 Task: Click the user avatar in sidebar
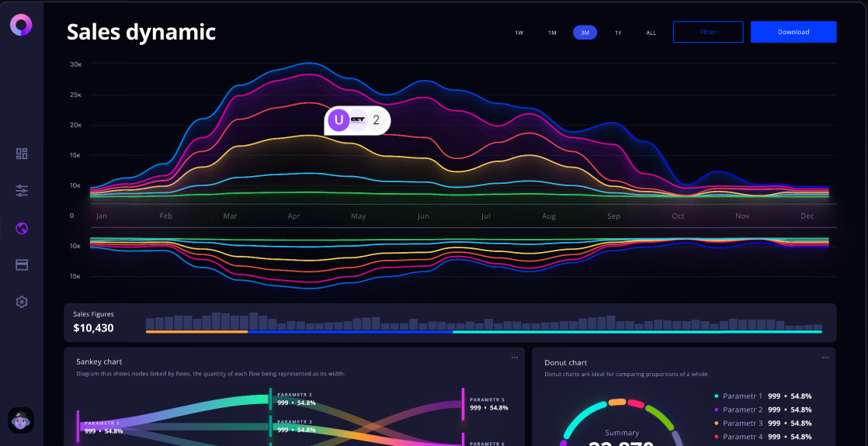(21, 420)
